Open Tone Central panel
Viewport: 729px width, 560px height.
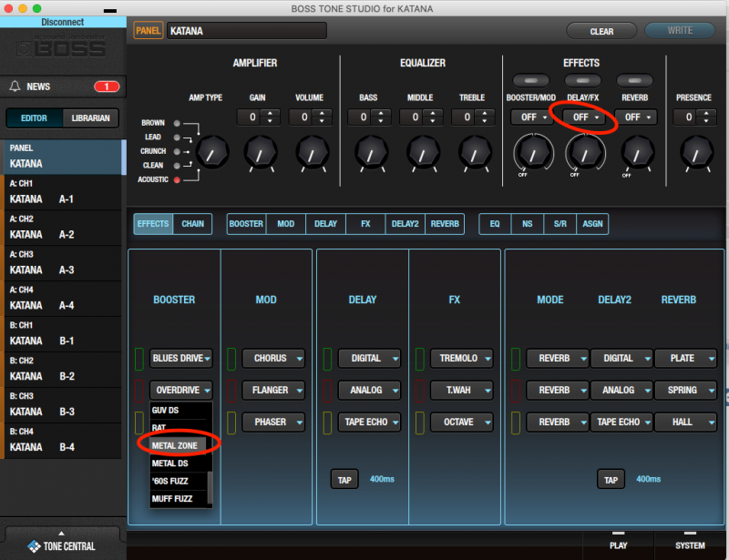pyautogui.click(x=62, y=545)
